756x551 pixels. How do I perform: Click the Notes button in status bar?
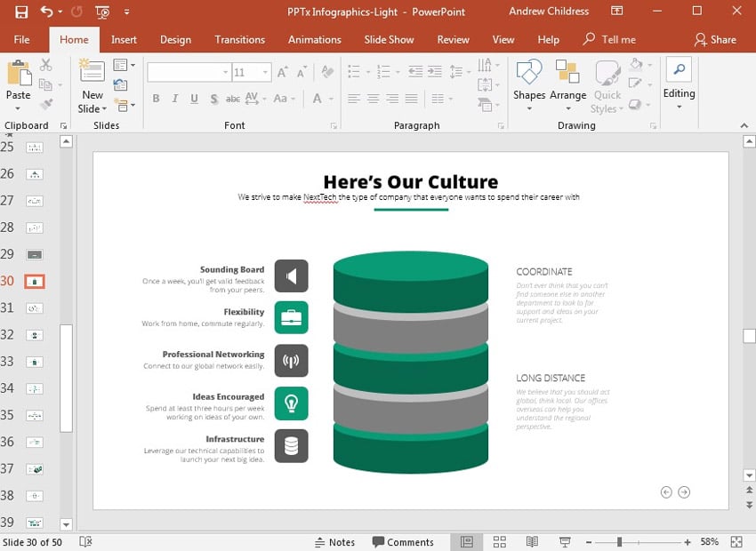pos(334,542)
